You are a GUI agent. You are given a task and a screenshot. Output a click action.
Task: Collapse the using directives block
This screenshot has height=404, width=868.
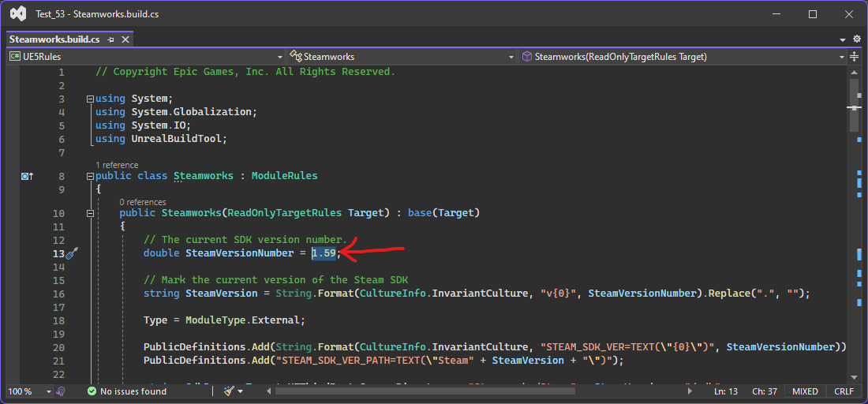coord(90,99)
